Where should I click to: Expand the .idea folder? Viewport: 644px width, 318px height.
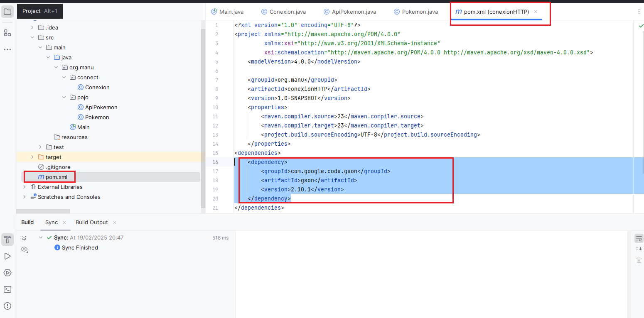32,27
